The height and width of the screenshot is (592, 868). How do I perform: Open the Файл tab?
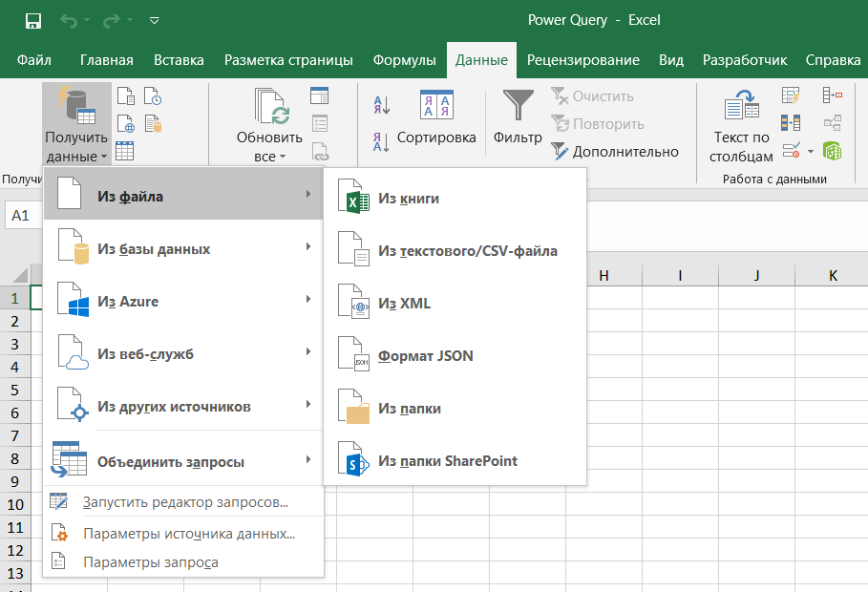(33, 60)
